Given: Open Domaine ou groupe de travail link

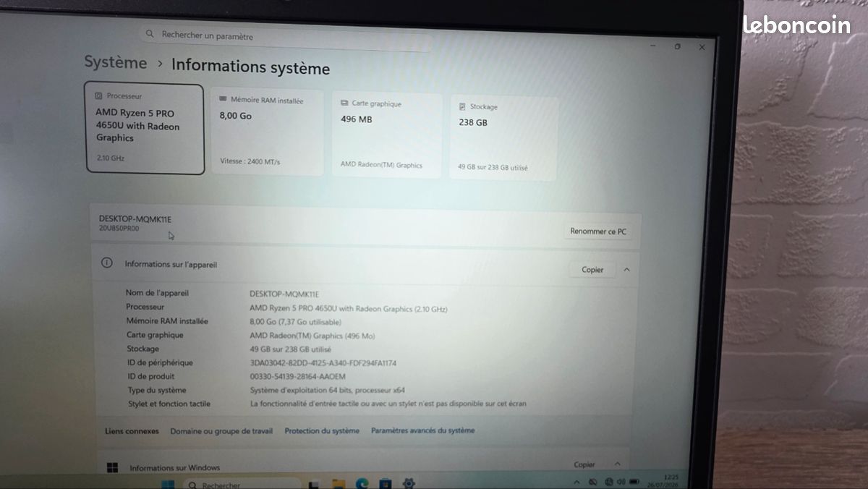Looking at the screenshot, I should click(x=221, y=430).
